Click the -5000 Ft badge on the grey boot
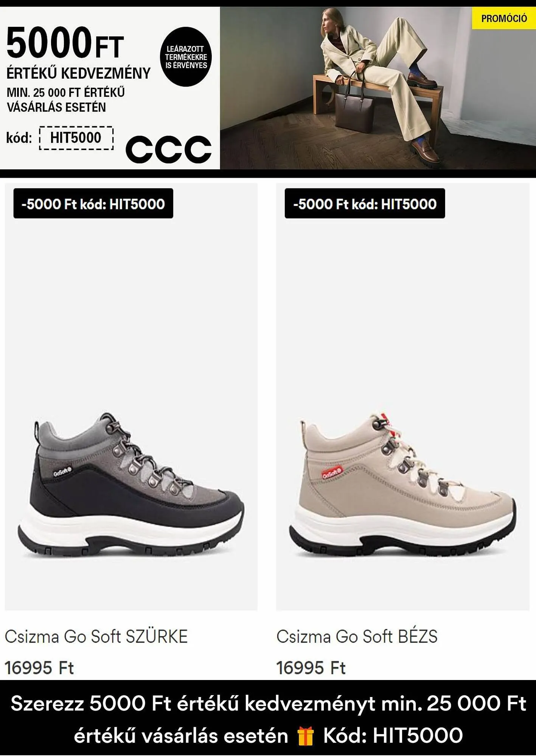Image resolution: width=536 pixels, height=756 pixels. coord(93,203)
